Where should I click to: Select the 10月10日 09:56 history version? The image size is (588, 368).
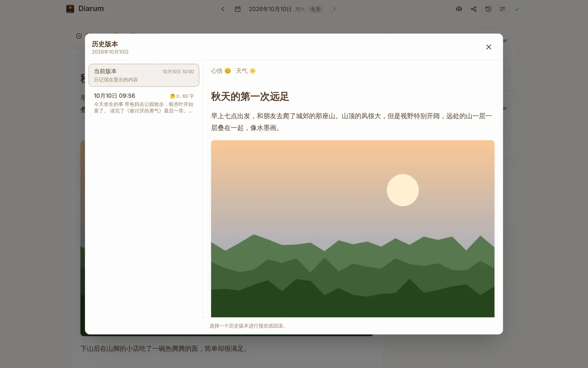[x=144, y=103]
